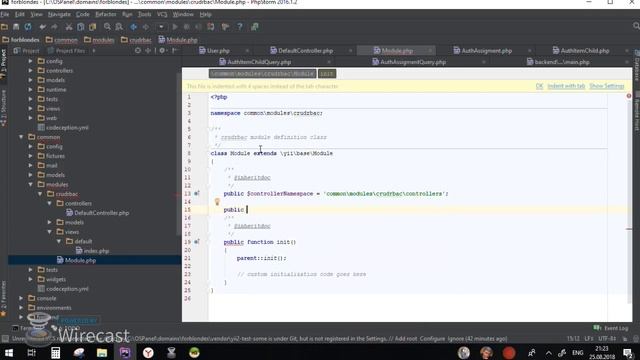Click the Open folder toolbar icon
The width and height of the screenshot is (640, 360).
point(4,27)
